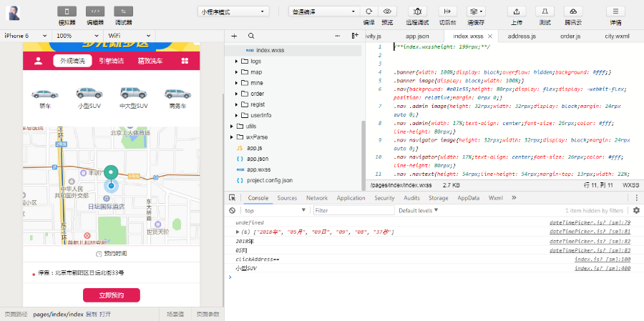Open remote debugging (远程调试) bug icon
This screenshot has width=644, height=321.
[418, 11]
